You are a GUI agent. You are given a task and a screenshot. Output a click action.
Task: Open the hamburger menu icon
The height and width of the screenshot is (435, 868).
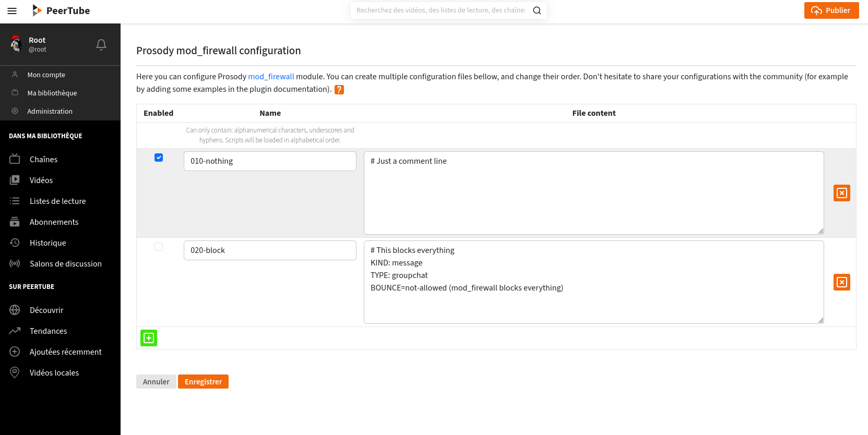[12, 11]
